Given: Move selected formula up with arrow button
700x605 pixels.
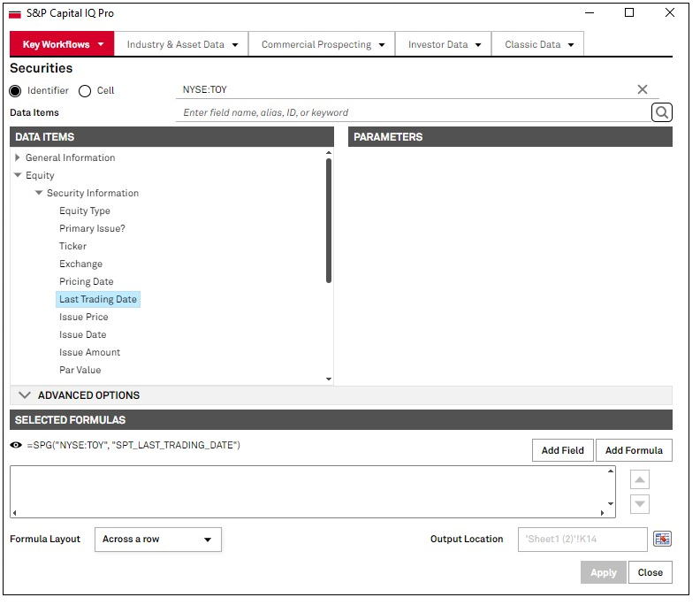Looking at the screenshot, I should point(640,479).
